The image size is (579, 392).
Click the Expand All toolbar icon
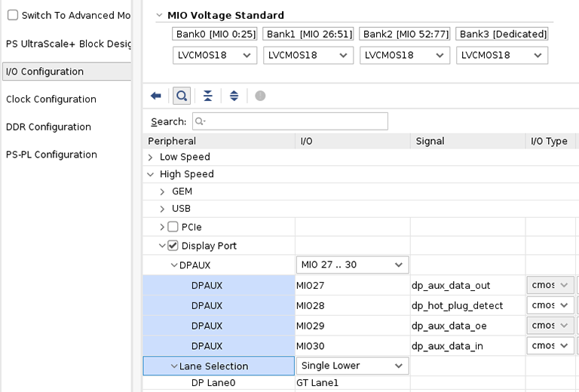(x=234, y=96)
